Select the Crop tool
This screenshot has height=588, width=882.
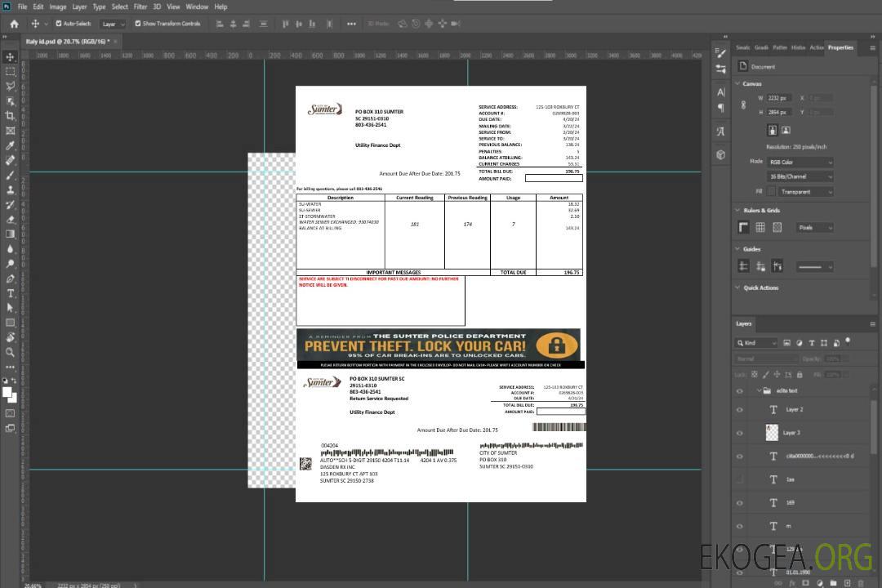[x=11, y=116]
